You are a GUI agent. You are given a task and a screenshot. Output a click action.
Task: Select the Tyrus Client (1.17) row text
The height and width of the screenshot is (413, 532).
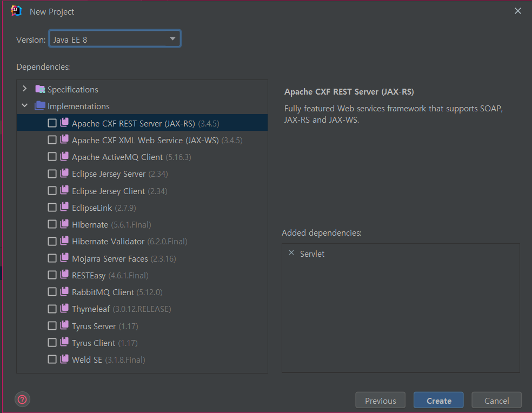coord(104,343)
